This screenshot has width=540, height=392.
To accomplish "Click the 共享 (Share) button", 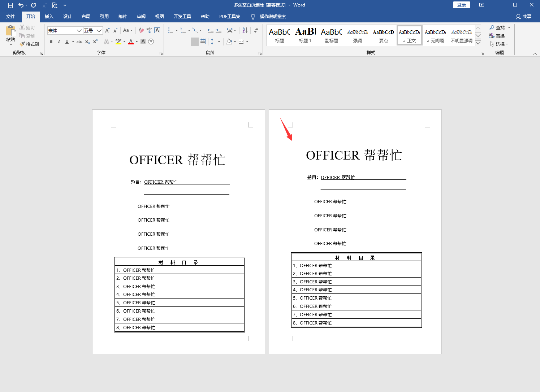I will (x=523, y=17).
